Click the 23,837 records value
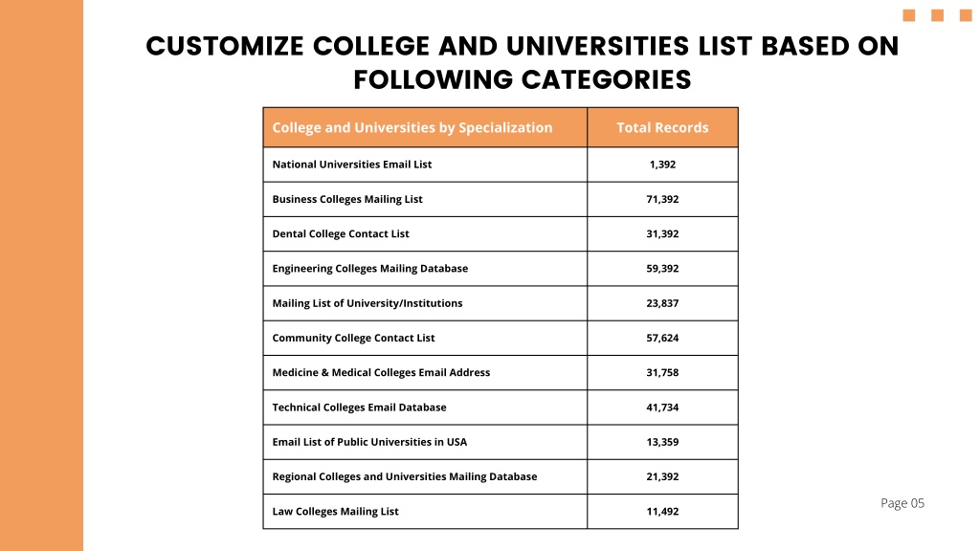The image size is (980, 551). (662, 303)
